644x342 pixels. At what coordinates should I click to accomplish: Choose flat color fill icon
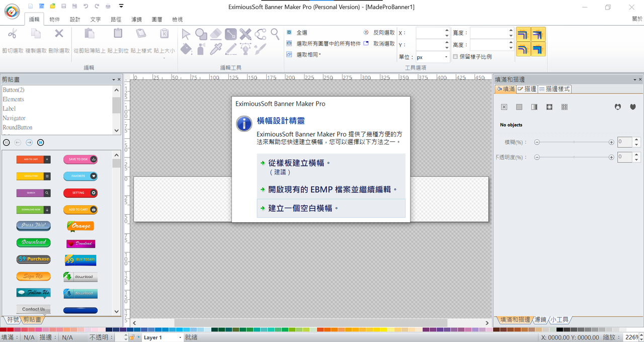(519, 107)
